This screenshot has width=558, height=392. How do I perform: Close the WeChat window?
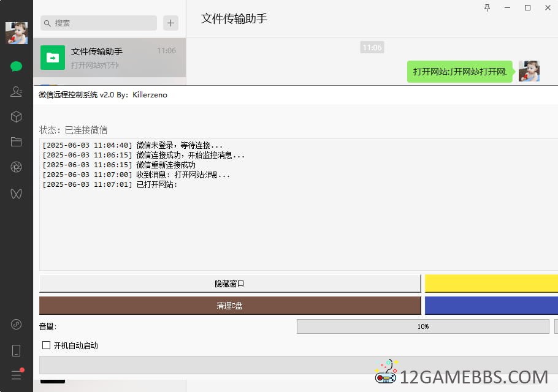click(548, 7)
